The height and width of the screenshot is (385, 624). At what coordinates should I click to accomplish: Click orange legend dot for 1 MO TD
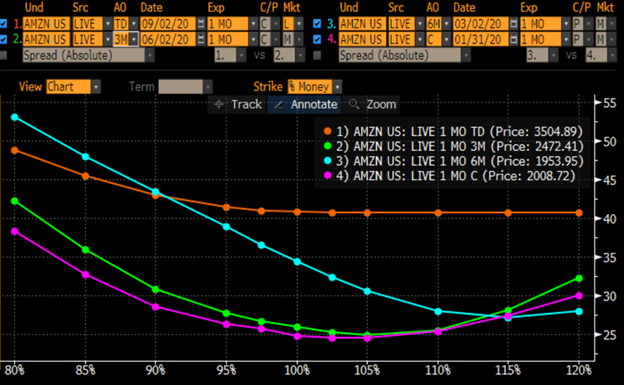pyautogui.click(x=328, y=131)
